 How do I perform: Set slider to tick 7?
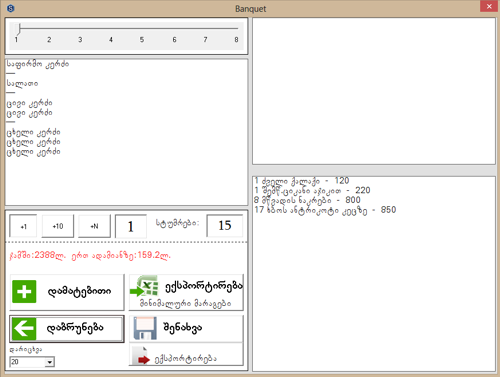205,40
